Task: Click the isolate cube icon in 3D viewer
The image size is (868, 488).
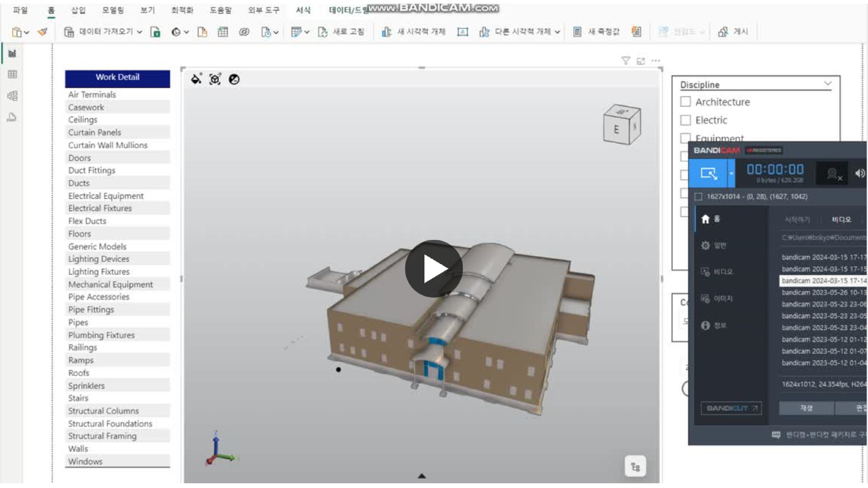Action: coord(215,79)
